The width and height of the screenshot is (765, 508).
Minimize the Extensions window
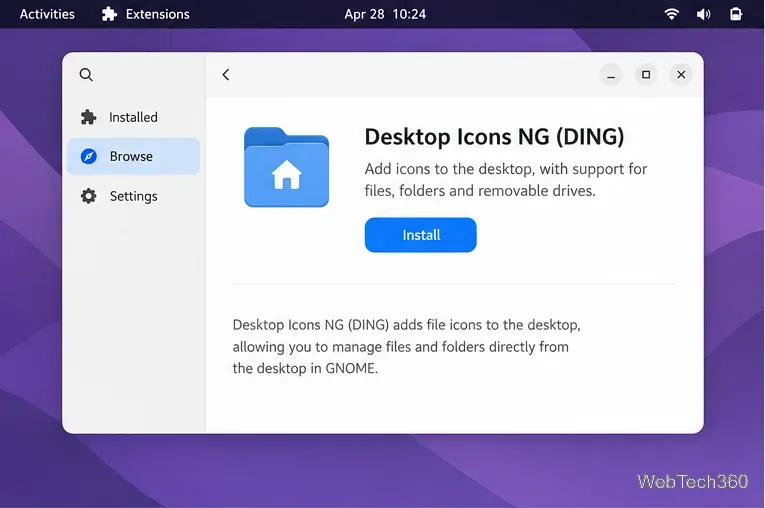pos(611,75)
